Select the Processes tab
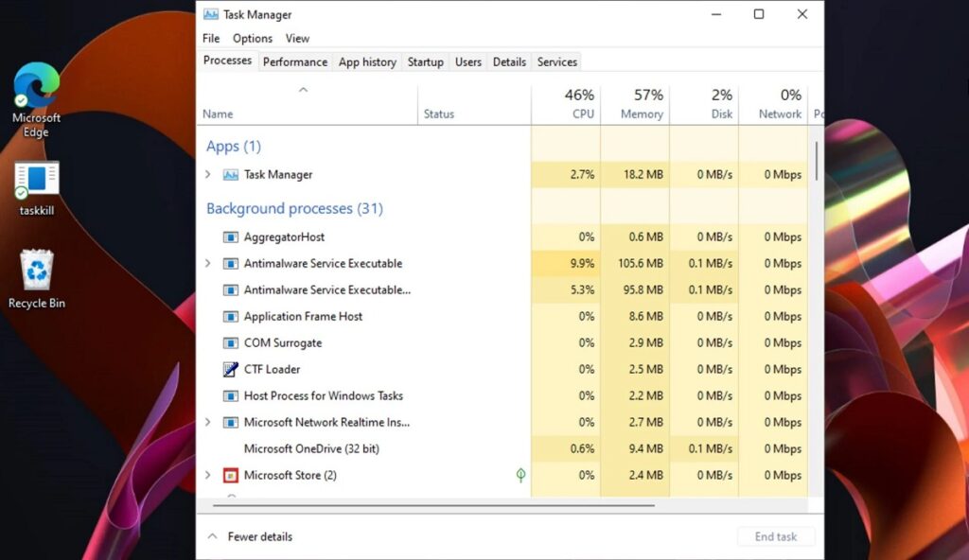The image size is (969, 560). point(227,61)
